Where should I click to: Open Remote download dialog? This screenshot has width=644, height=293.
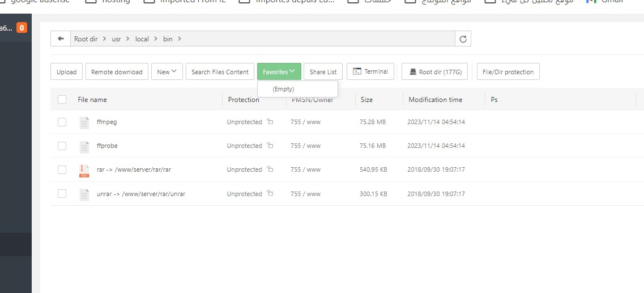click(x=117, y=72)
